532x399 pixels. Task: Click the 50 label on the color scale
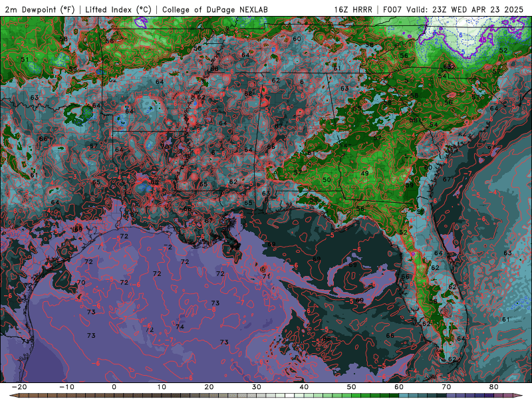352,387
